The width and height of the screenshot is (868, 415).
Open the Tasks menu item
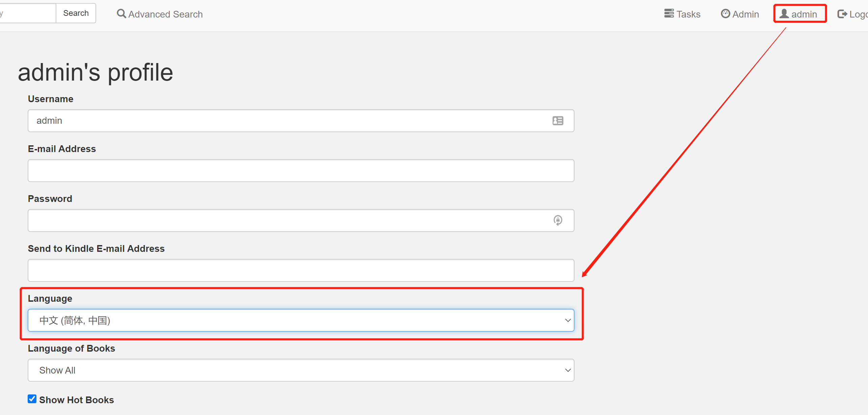coord(682,14)
